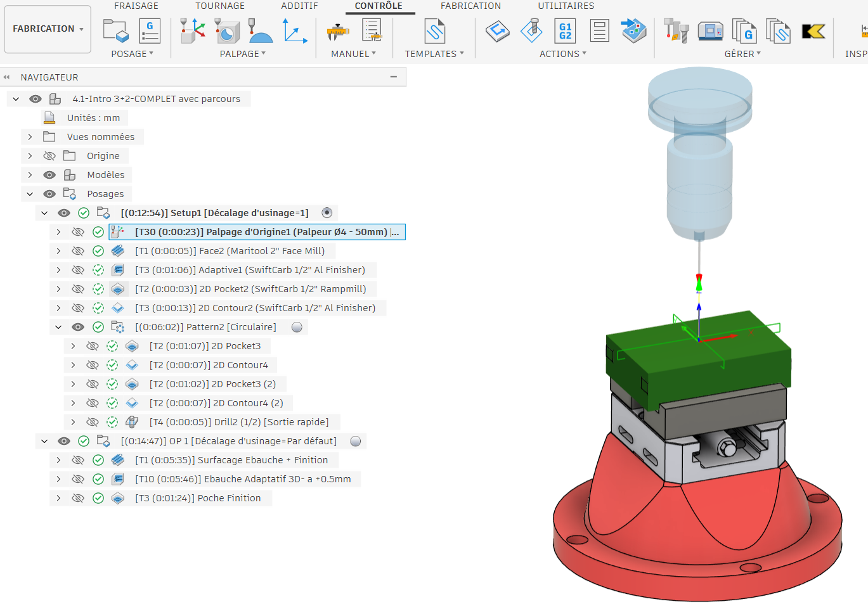Switch to the UTILITAIRES tab
The image size is (868, 609).
pyautogui.click(x=566, y=6)
